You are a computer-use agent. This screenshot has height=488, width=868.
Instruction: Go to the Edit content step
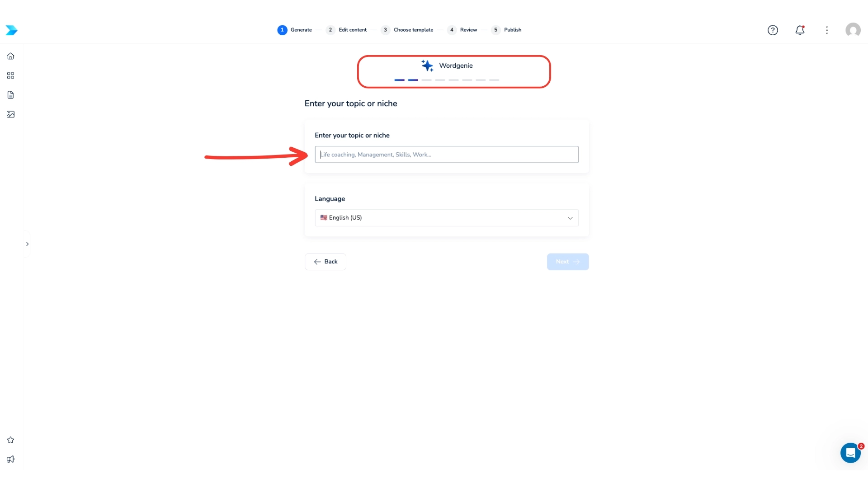point(347,30)
